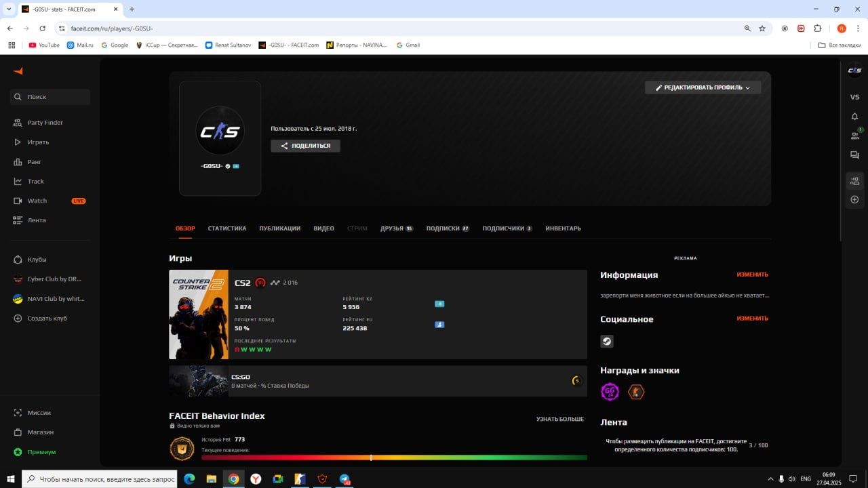
Task: Open the Инвентарь tab
Action: click(x=563, y=228)
